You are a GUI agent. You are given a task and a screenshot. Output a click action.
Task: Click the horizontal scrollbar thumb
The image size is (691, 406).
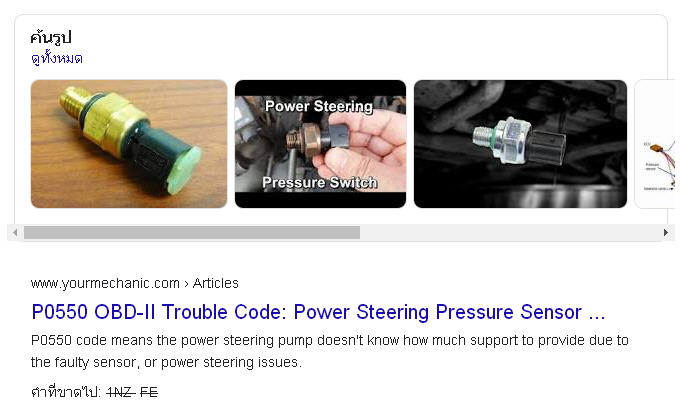[x=192, y=232]
